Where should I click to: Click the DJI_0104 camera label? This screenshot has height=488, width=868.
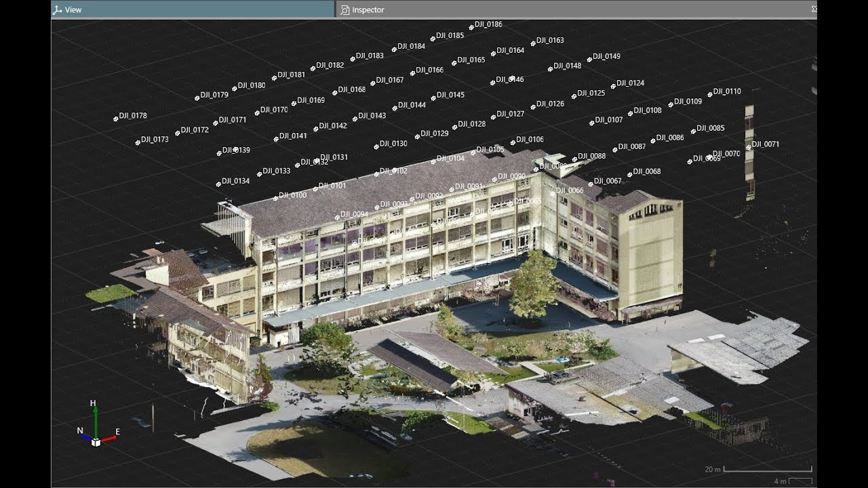(x=451, y=158)
